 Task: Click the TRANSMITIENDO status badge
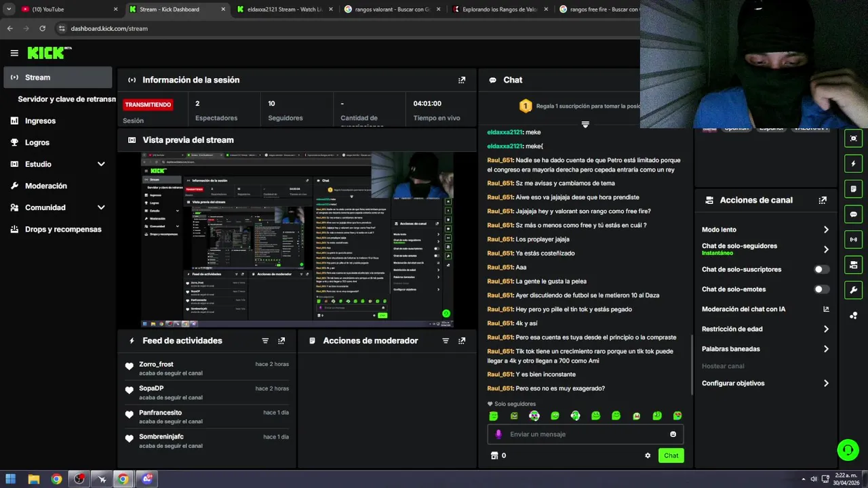click(x=148, y=104)
